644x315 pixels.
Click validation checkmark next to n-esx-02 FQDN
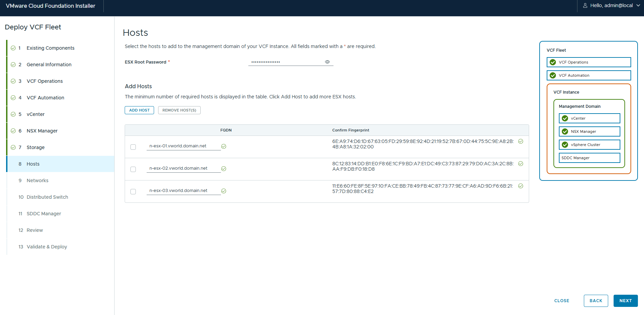pos(224,169)
